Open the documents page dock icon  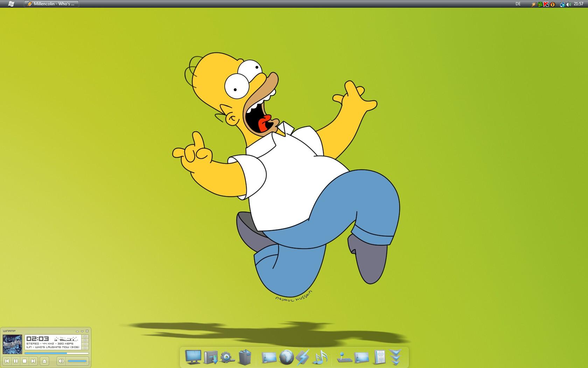coord(379,357)
